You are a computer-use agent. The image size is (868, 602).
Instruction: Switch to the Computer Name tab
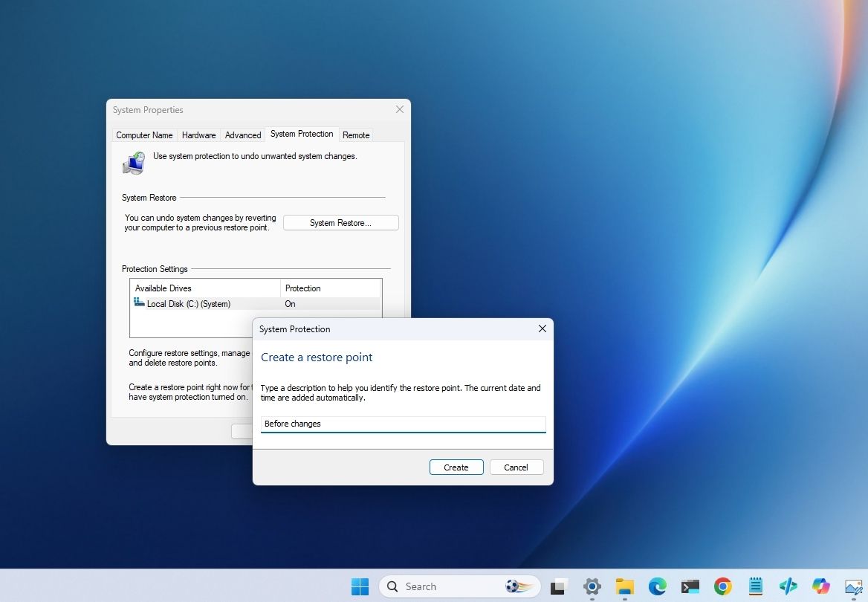pos(144,135)
